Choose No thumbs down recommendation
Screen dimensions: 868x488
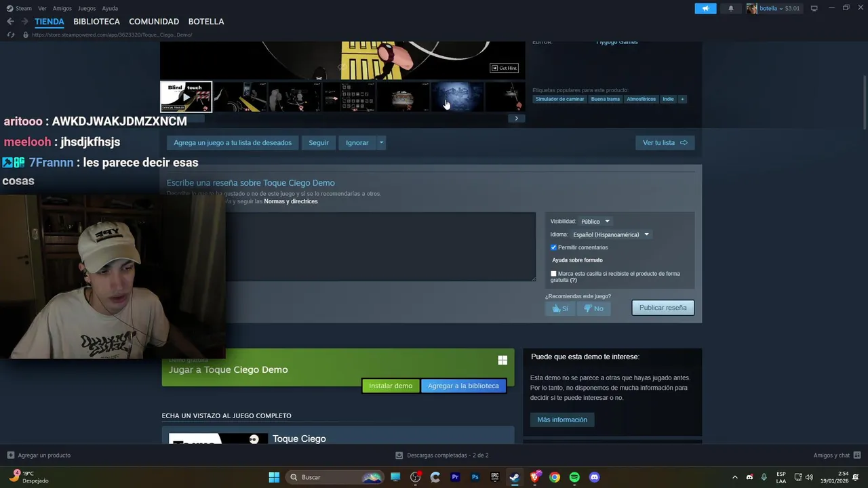(593, 308)
